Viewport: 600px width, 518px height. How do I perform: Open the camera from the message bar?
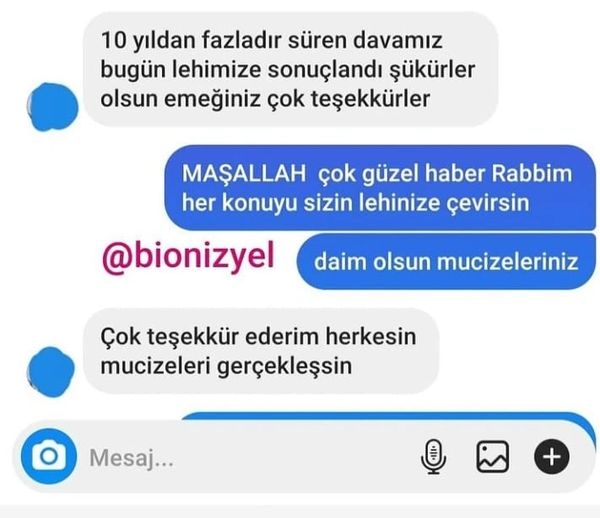click(49, 456)
